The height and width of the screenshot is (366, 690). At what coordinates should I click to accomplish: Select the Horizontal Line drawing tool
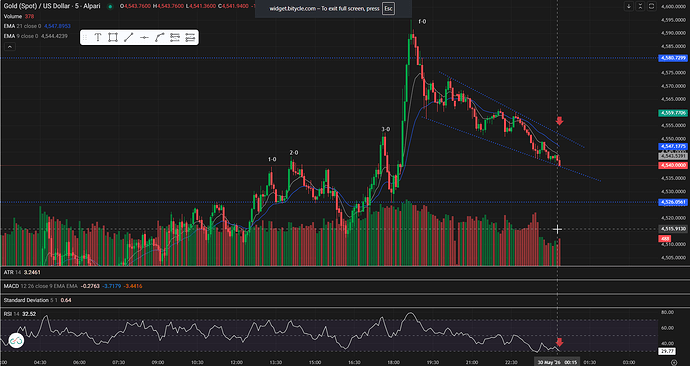(x=144, y=38)
